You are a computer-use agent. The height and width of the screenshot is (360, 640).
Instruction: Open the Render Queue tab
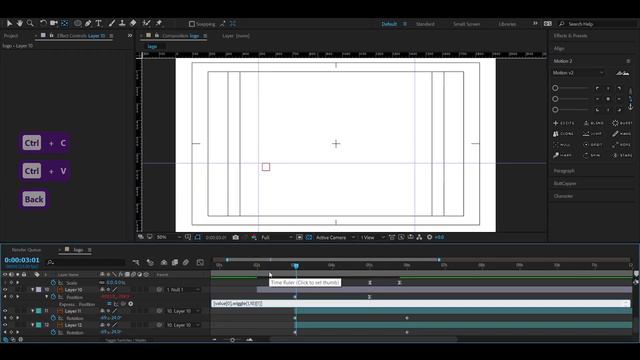[26, 250]
